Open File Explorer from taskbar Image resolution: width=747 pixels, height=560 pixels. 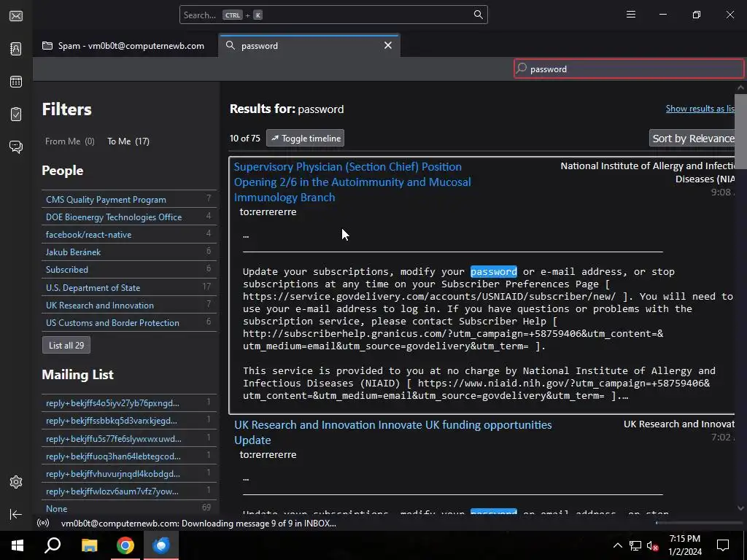89,545
